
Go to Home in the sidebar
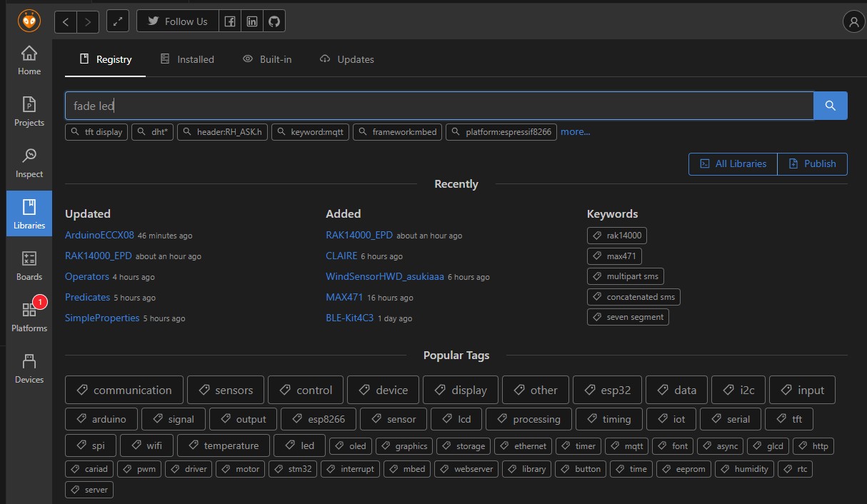(x=29, y=60)
